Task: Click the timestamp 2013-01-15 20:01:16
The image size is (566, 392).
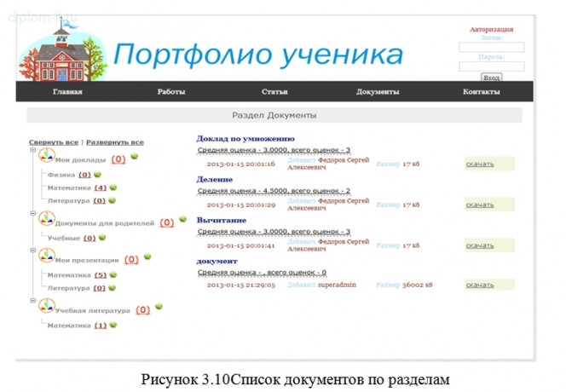Action: pyautogui.click(x=240, y=164)
